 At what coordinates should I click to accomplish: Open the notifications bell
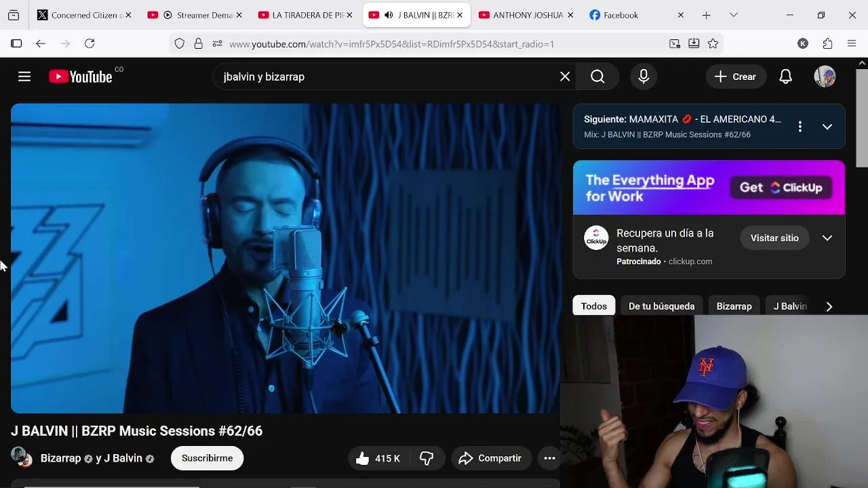(785, 77)
